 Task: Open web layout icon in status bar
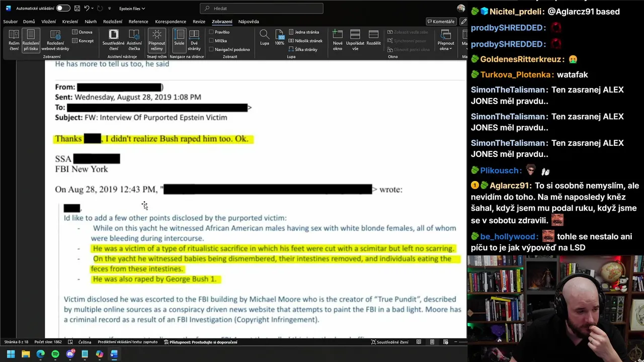pos(445,342)
